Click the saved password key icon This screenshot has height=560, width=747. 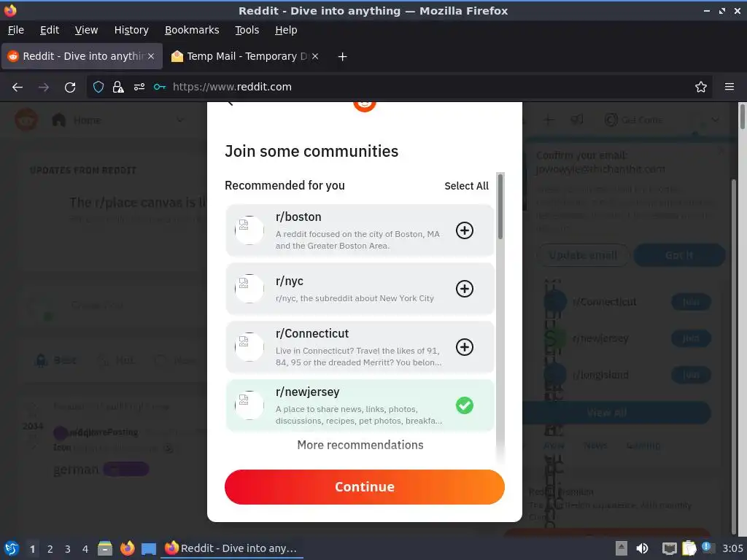click(160, 87)
